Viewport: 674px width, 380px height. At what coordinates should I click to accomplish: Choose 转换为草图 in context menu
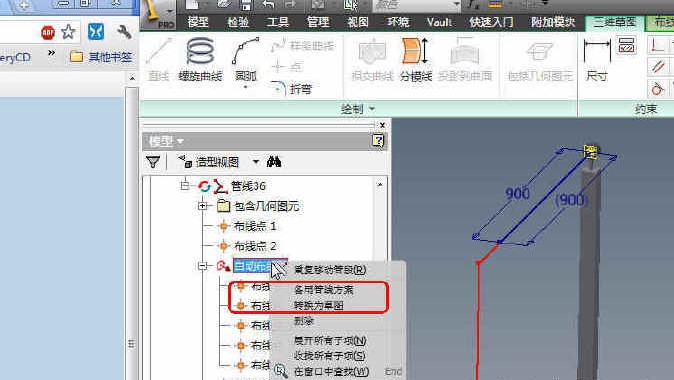(319, 306)
